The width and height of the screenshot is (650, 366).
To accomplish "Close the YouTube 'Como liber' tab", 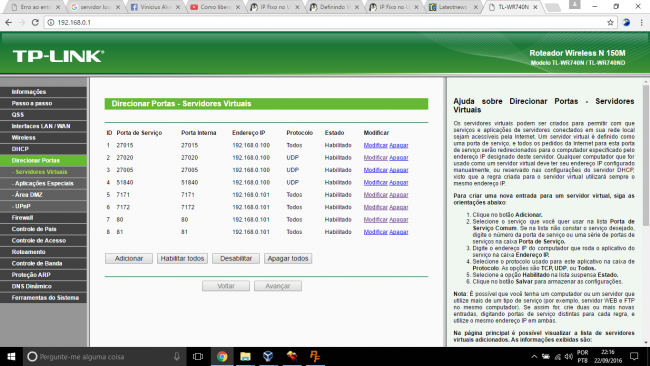I will coord(238,7).
